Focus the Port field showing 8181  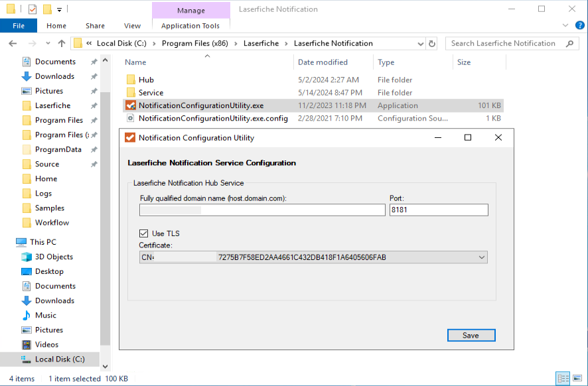pyautogui.click(x=439, y=210)
